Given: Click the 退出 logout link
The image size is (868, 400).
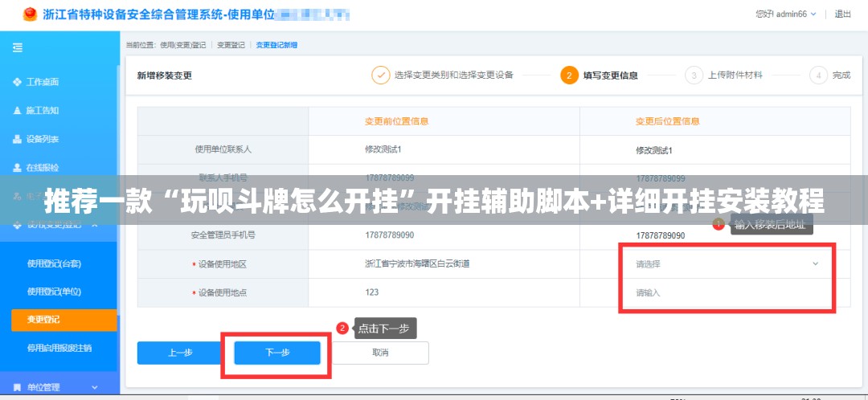Looking at the screenshot, I should click(x=842, y=14).
